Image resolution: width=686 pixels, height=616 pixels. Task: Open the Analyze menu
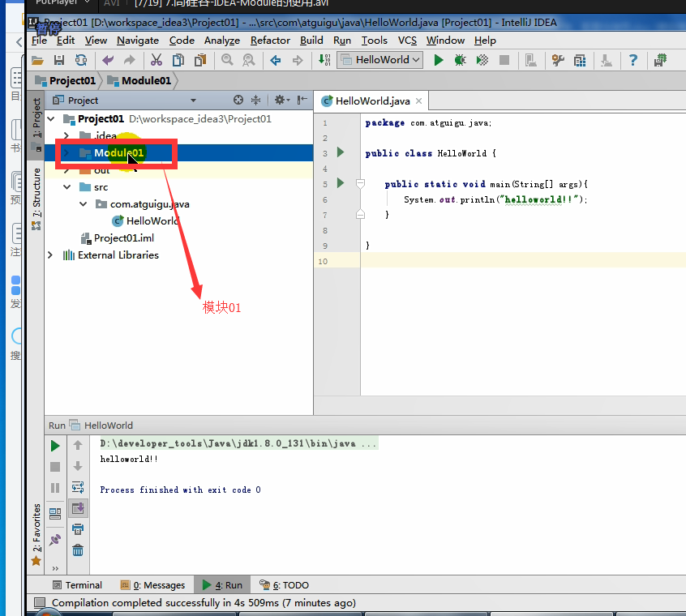pyautogui.click(x=222, y=41)
